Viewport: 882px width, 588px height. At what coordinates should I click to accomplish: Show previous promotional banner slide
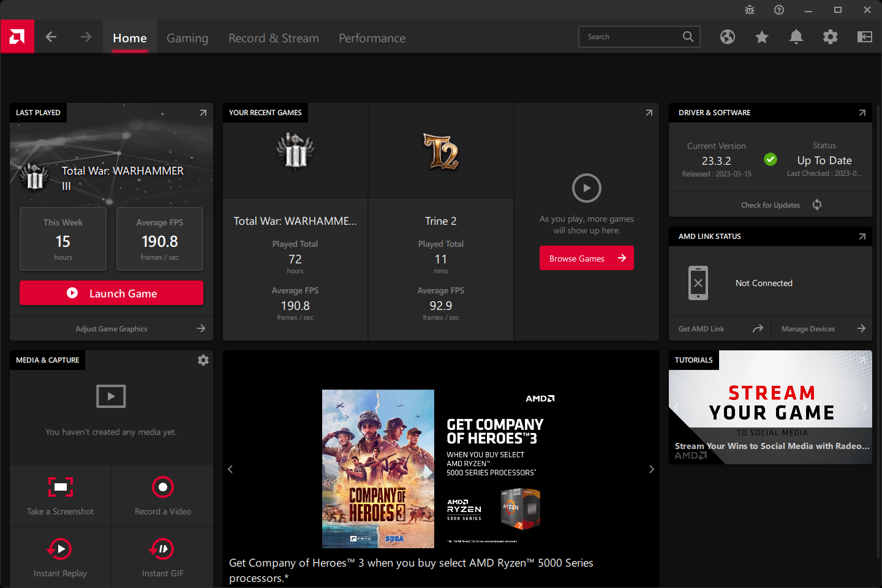coord(230,469)
